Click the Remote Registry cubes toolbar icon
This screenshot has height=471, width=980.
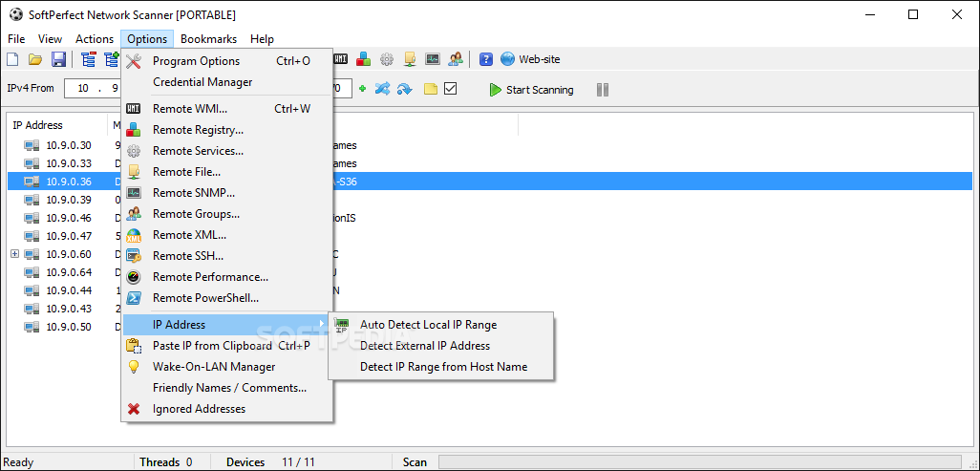364,59
